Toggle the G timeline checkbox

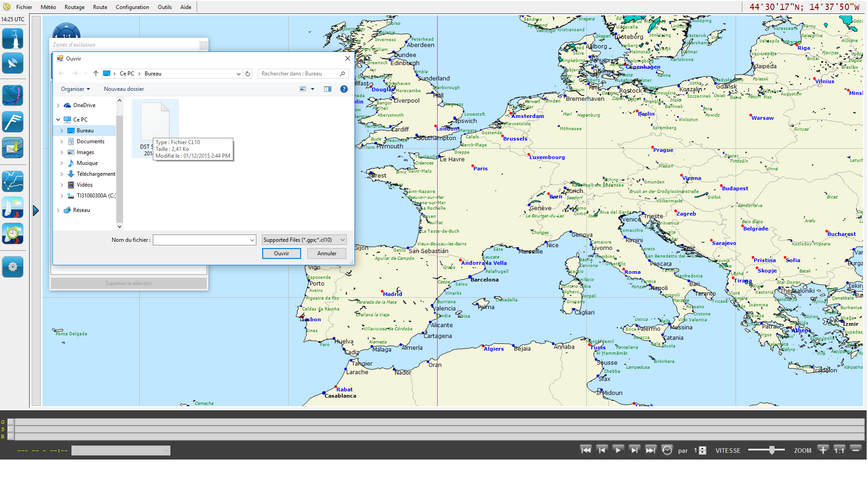(x=11, y=422)
